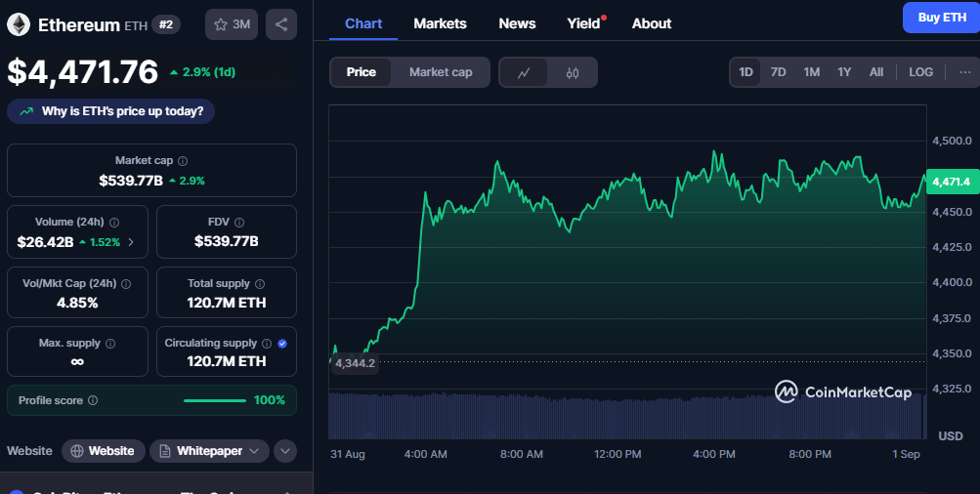Toggle chart to Market cap view
The width and height of the screenshot is (980, 494).
pyautogui.click(x=440, y=72)
